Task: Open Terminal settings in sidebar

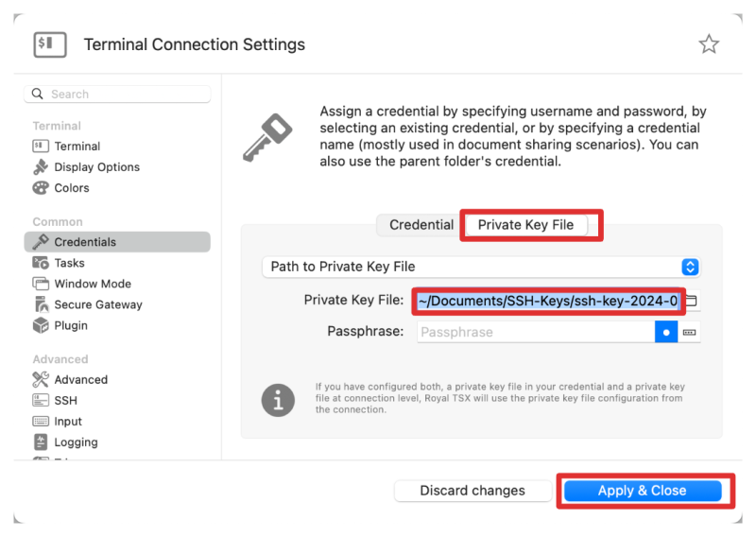Action: (x=77, y=147)
